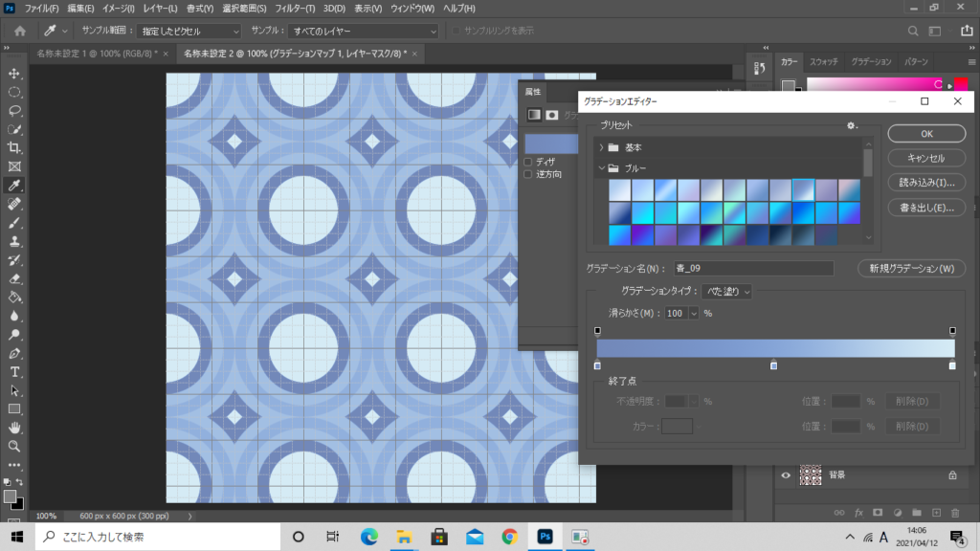Select the Crop tool
Screen dimensions: 980x551
[x=14, y=148]
